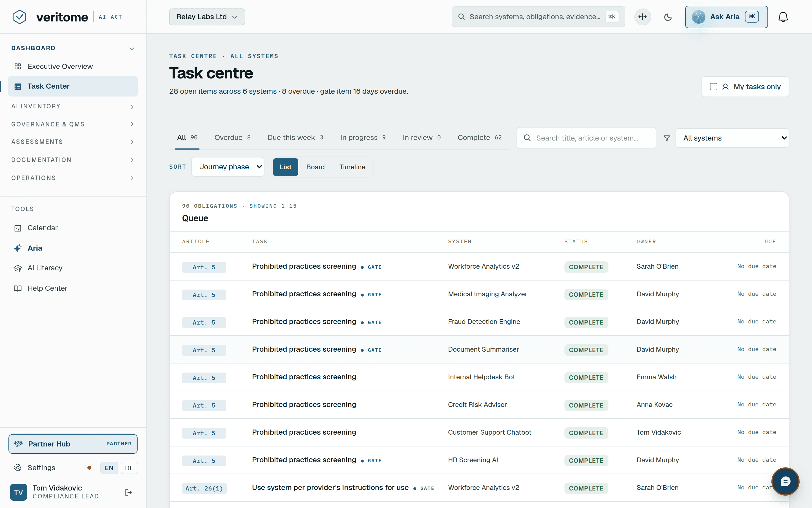Screen dimensions: 812x508
Task: Expand the Assessments section
Action: 73,142
